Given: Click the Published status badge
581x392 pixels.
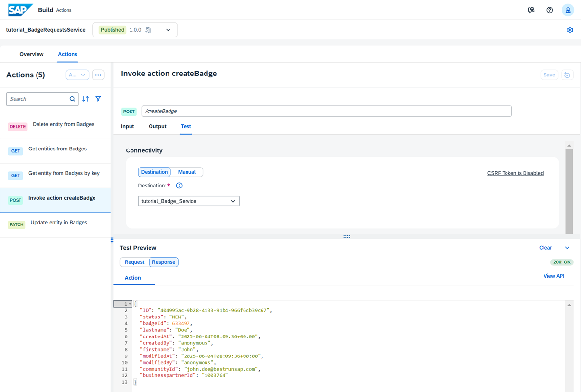Looking at the screenshot, I should (112, 30).
